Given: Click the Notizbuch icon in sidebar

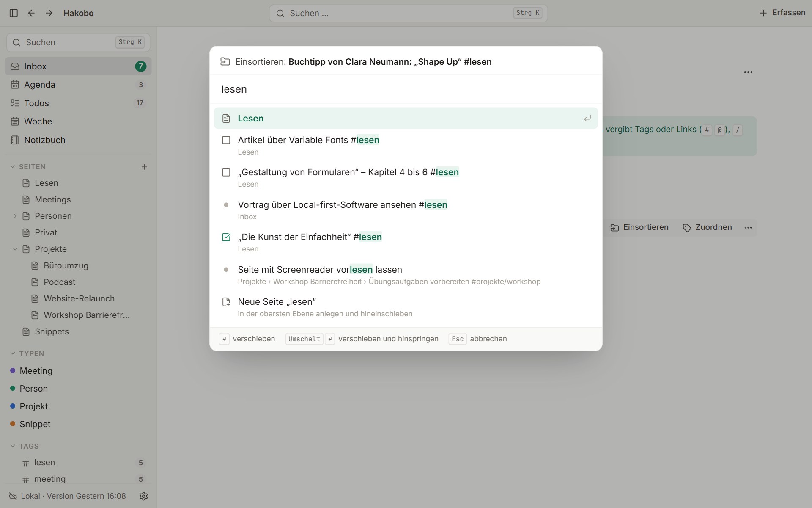Looking at the screenshot, I should 15,140.
